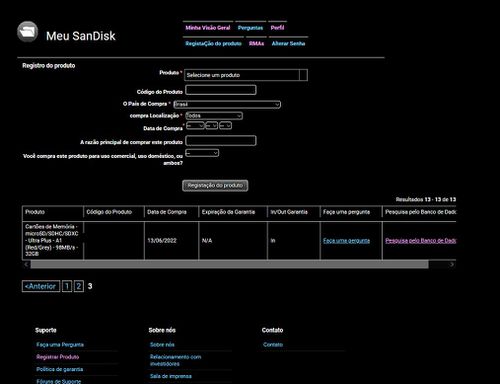
Task: Open the Sala de imprensa link
Action: 171,376
